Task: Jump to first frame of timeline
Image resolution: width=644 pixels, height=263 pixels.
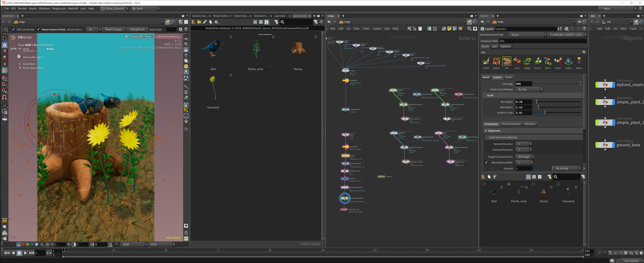Action: click(x=7, y=253)
